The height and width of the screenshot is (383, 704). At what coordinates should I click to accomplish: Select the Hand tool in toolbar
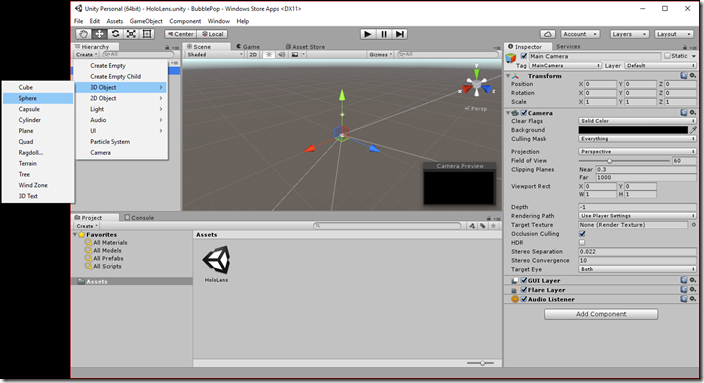coord(83,34)
